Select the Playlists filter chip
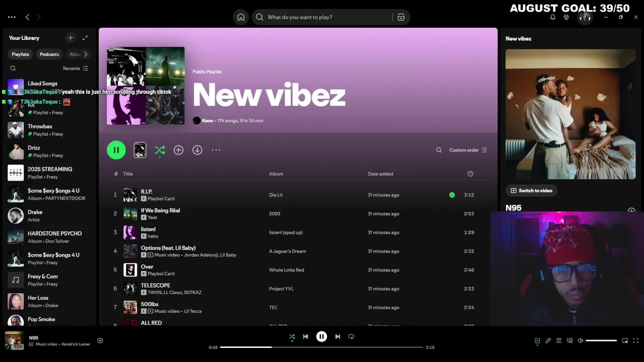 [x=21, y=54]
